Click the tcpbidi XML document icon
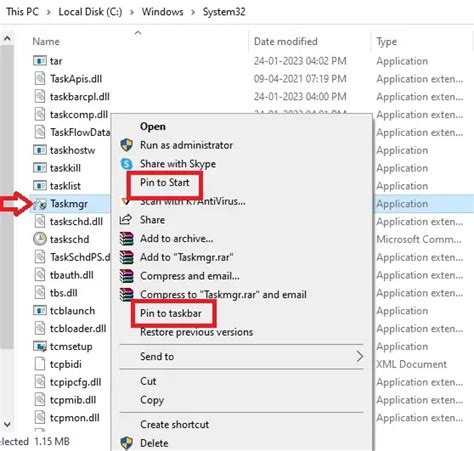This screenshot has height=451, width=474. [40, 364]
